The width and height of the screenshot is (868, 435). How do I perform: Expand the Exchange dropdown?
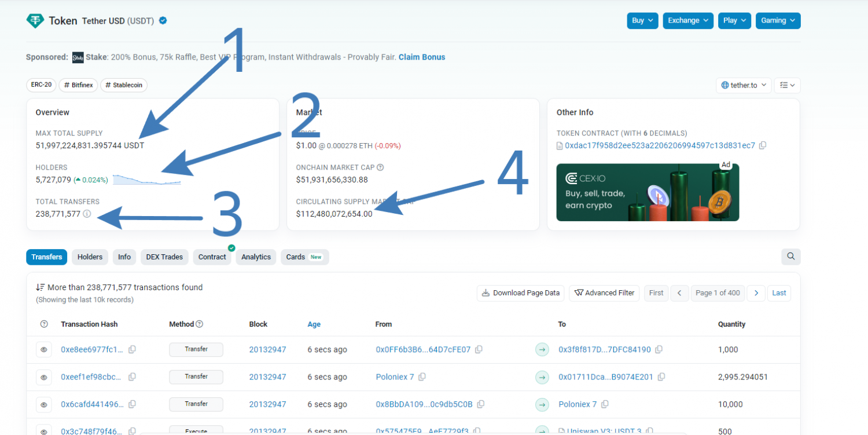pyautogui.click(x=688, y=20)
